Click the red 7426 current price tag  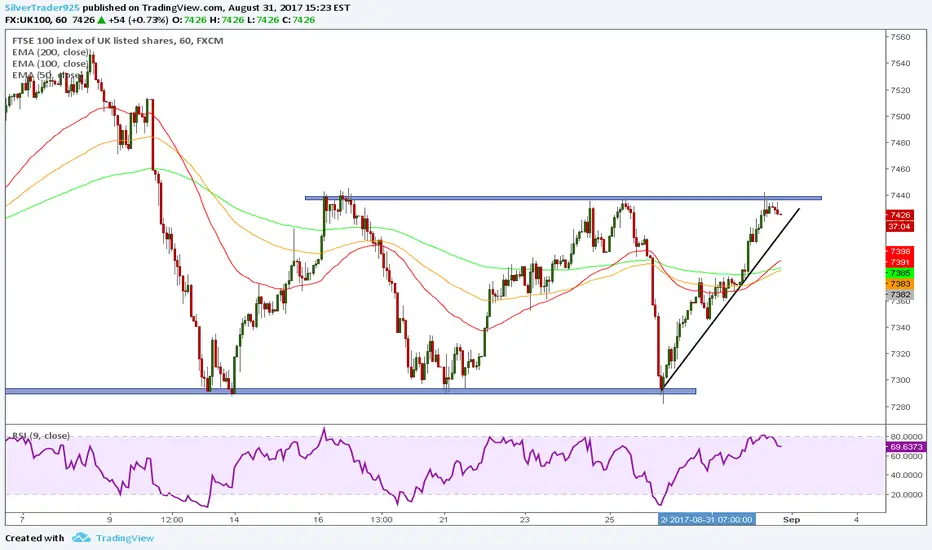[x=900, y=215]
